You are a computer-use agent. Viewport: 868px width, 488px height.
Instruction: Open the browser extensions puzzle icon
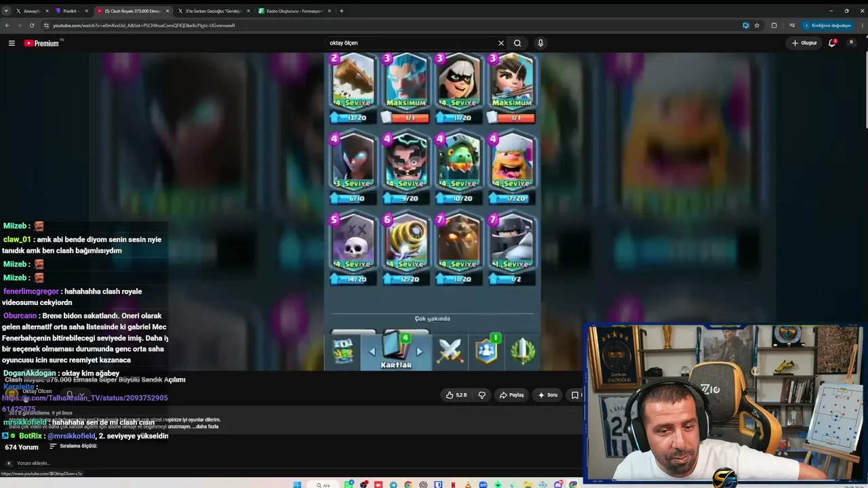[x=774, y=26]
